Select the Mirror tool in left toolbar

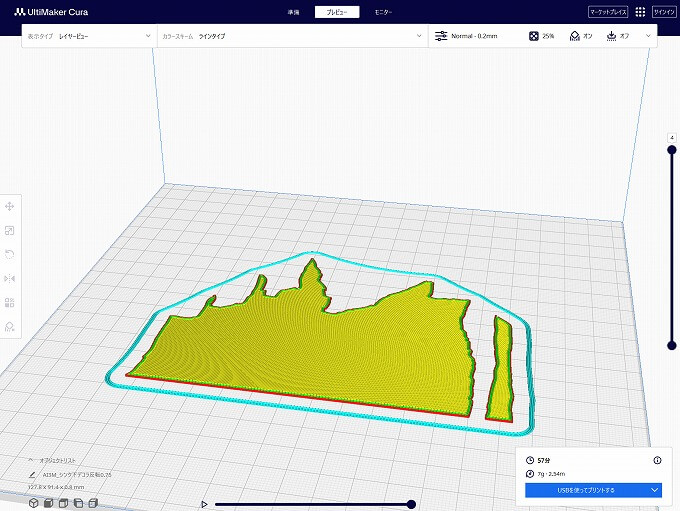9,278
